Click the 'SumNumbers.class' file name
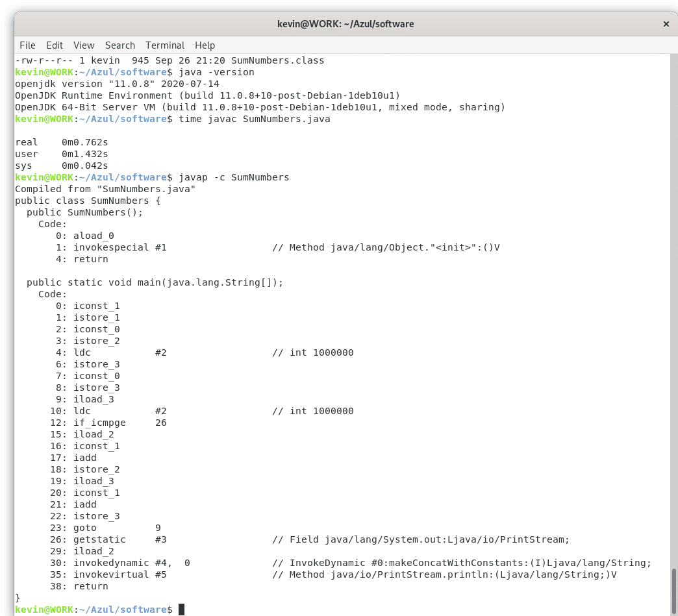Image resolution: width=678 pixels, height=616 pixels. 277,60
